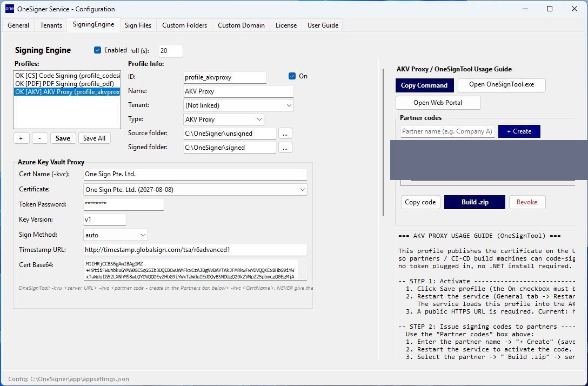588x386 pixels.
Task: Click the Token Password field
Action: 123,204
